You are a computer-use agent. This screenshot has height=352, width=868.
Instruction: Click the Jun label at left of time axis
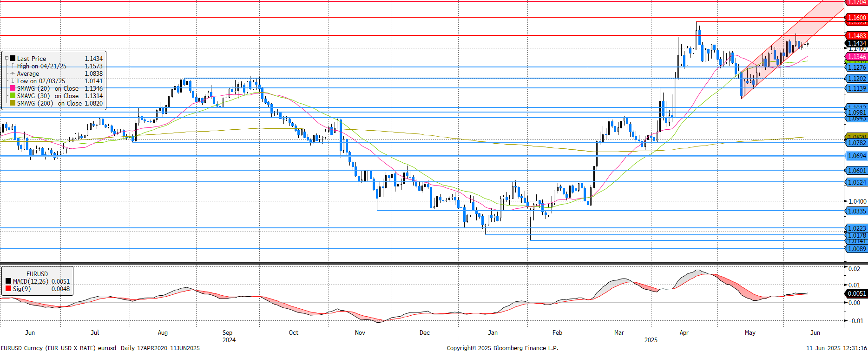click(x=30, y=332)
